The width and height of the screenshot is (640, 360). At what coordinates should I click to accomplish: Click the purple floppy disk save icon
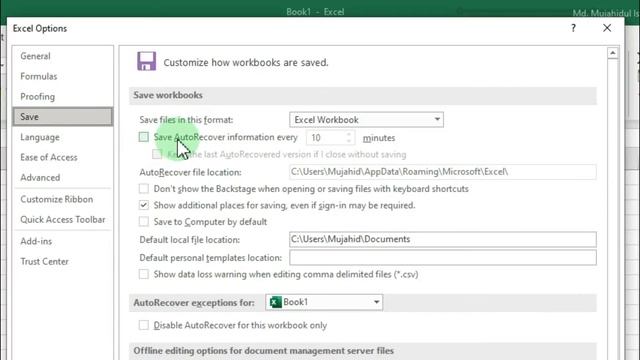(147, 61)
